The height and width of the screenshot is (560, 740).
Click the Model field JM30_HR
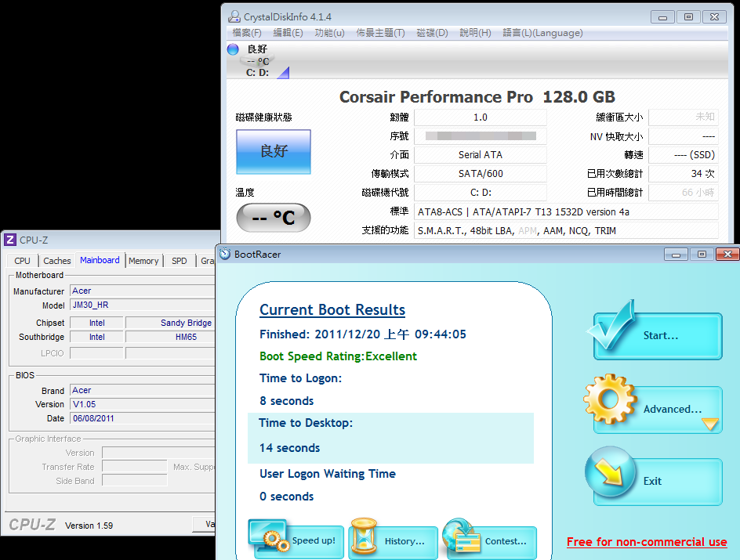tap(143, 305)
